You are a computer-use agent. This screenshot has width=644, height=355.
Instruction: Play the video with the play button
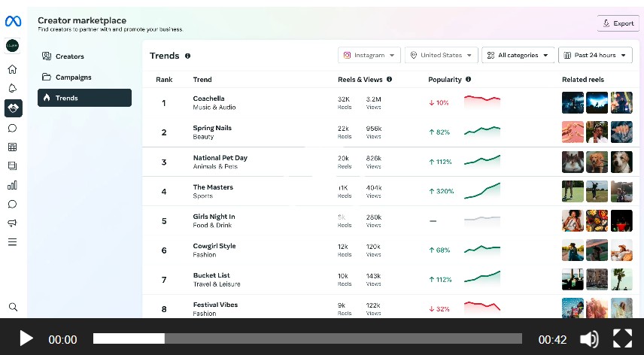26,339
